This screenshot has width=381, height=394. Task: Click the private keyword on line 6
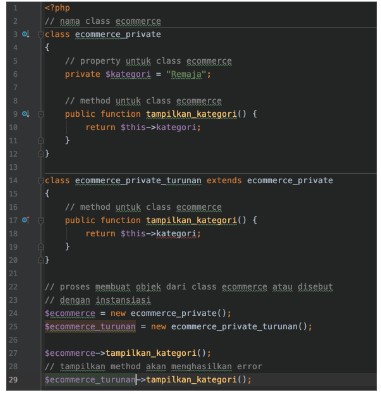82,74
